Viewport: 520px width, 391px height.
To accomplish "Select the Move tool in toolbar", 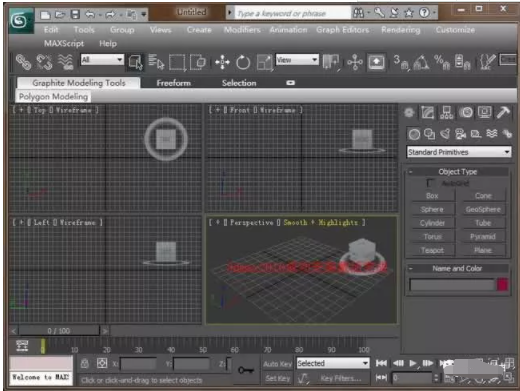I will pos(222,62).
